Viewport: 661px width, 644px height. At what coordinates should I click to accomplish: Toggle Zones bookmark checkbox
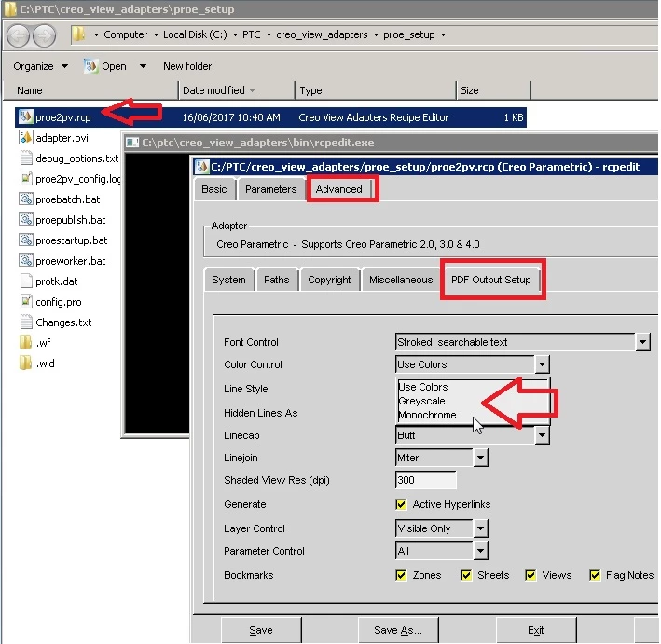401,575
